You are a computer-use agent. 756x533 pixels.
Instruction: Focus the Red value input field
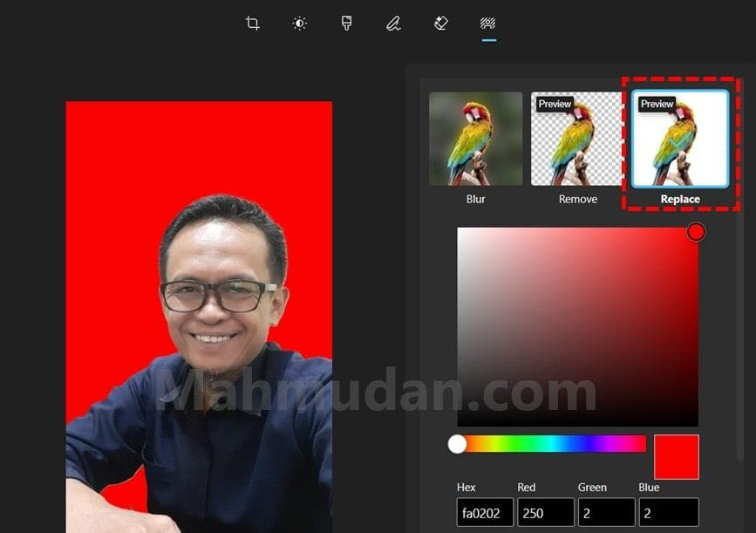[x=545, y=512]
